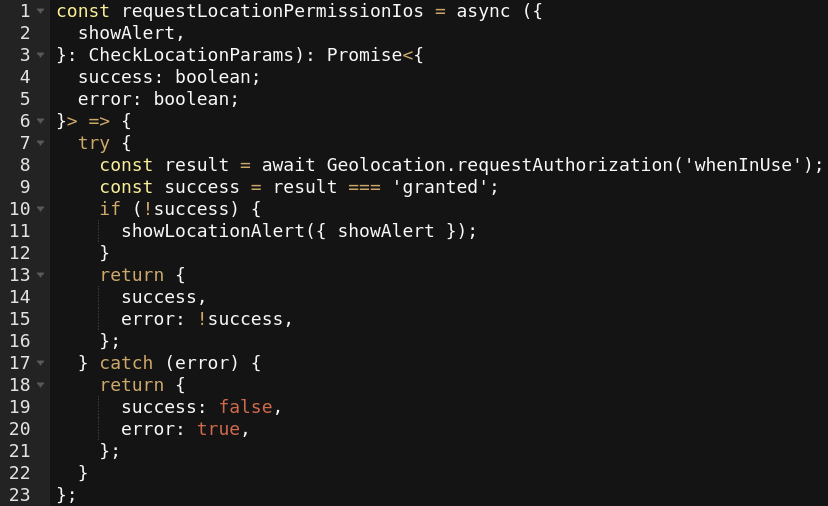Click the CheckLocationParams type name
The image size is (828, 506).
pos(191,55)
